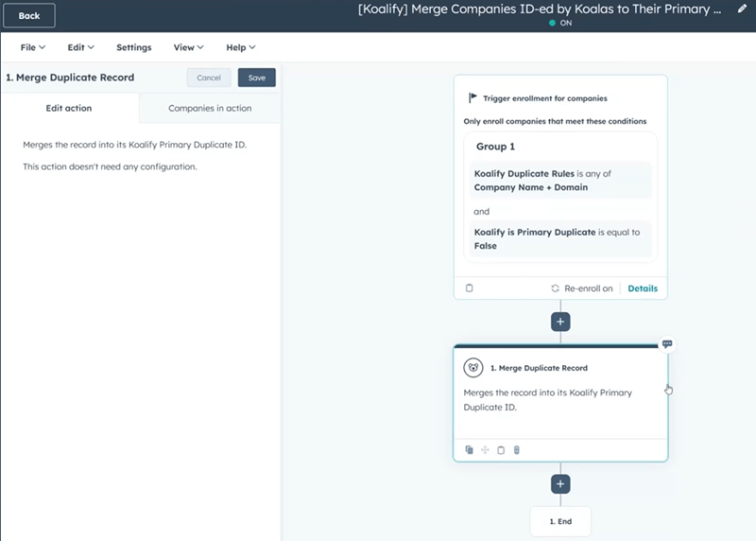This screenshot has height=541, width=756.
Task: Click 'This action doesn't need any configuration' text
Action: pyautogui.click(x=110, y=166)
